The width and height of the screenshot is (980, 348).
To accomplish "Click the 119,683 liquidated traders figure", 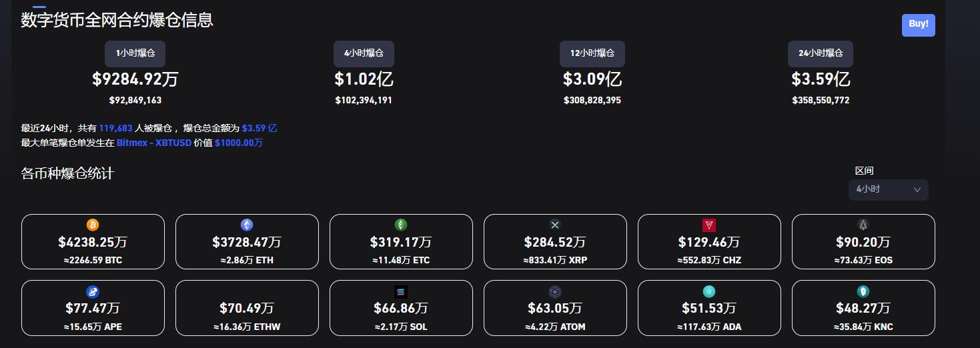I will [115, 128].
